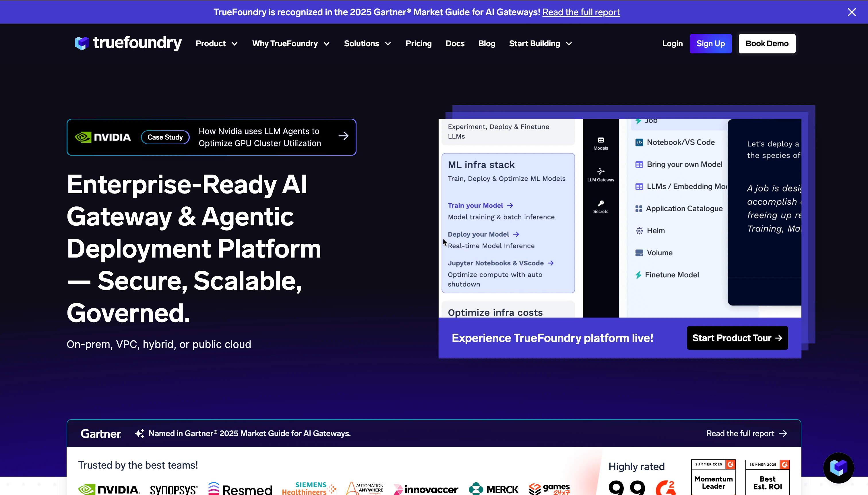Start the Product Tour
Image resolution: width=868 pixels, height=495 pixels.
(x=737, y=338)
